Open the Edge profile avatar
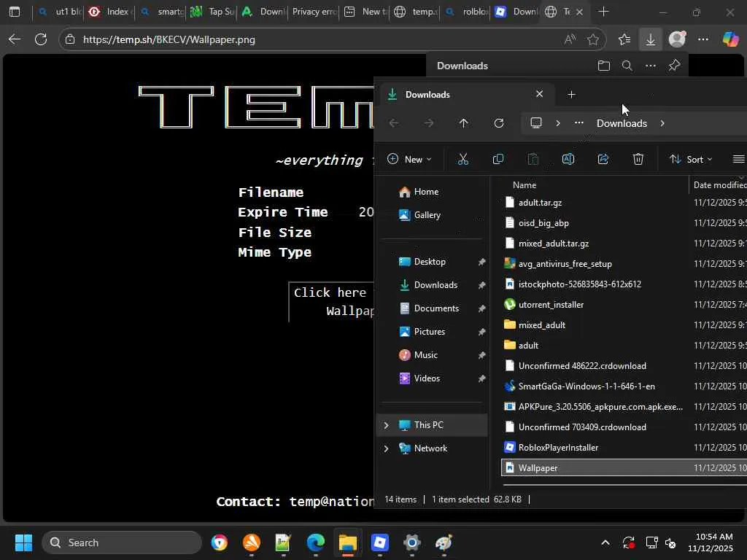 click(677, 39)
